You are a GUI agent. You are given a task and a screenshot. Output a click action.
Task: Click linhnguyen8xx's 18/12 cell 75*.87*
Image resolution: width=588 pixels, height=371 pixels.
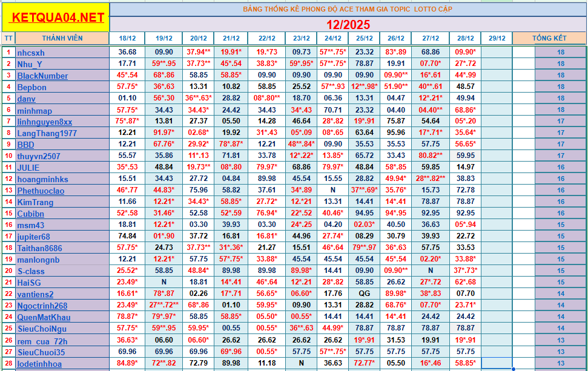128,121
